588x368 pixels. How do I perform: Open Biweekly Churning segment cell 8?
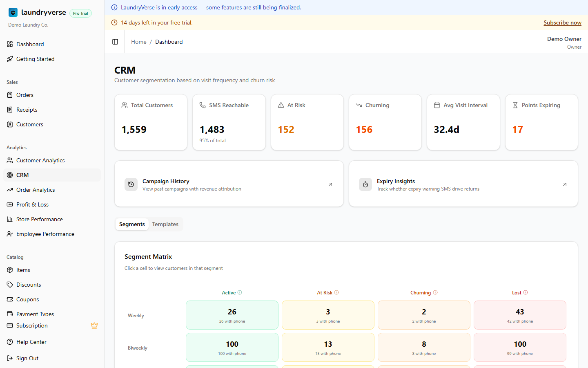tap(424, 347)
